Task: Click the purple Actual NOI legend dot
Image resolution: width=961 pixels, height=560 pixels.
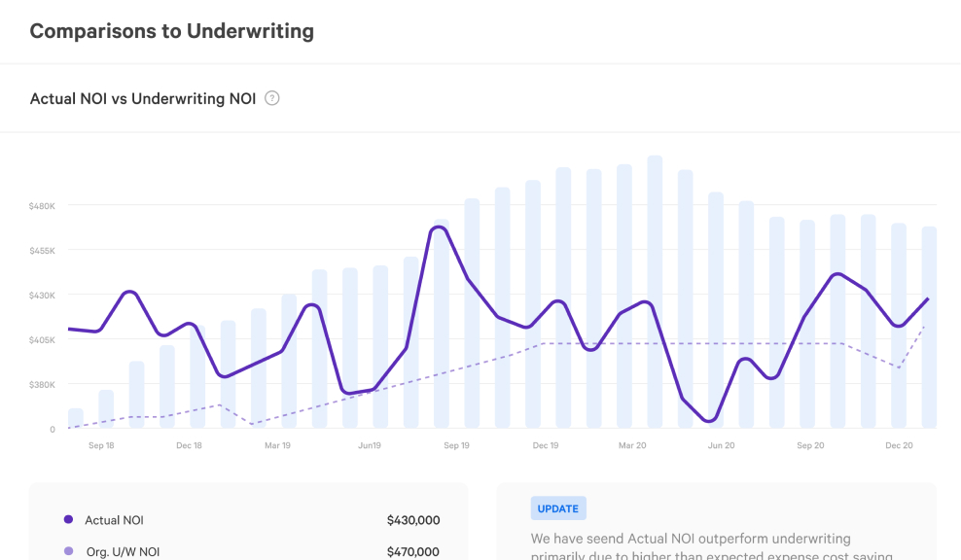Action: pyautogui.click(x=68, y=520)
